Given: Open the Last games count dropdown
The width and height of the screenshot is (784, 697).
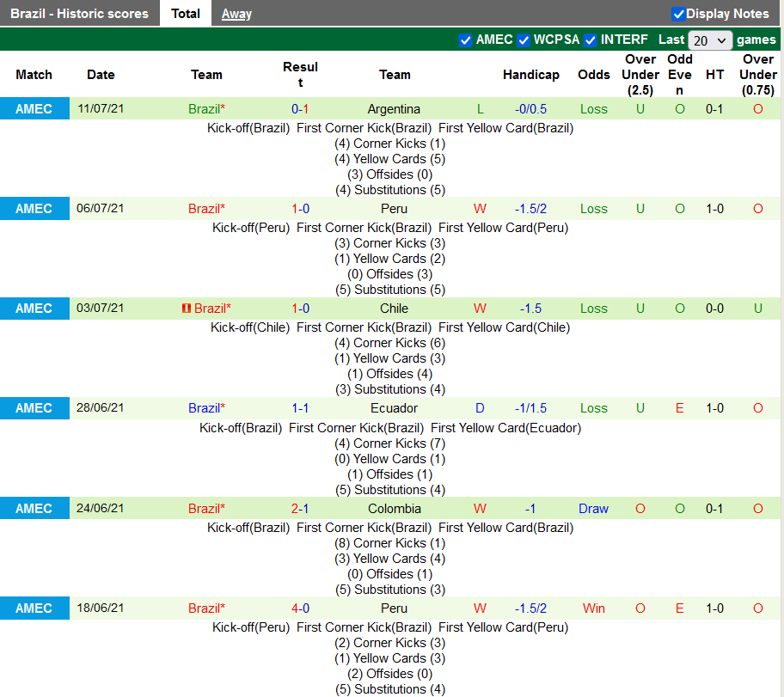Looking at the screenshot, I should [710, 40].
